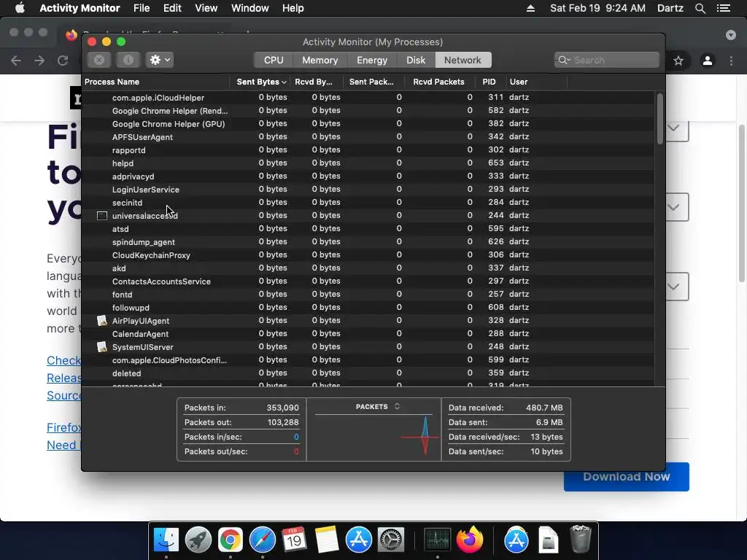Open Trash in the Dock
Screen dimensions: 747x560
[580, 540]
